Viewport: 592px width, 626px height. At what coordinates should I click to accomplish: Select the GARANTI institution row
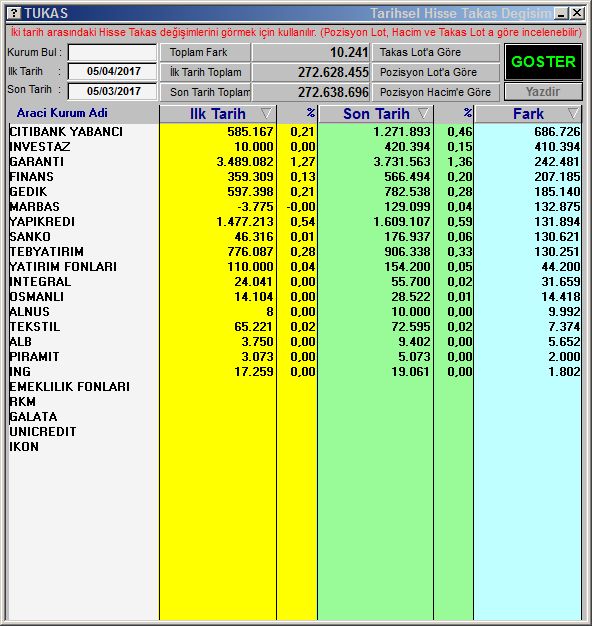coord(295,162)
